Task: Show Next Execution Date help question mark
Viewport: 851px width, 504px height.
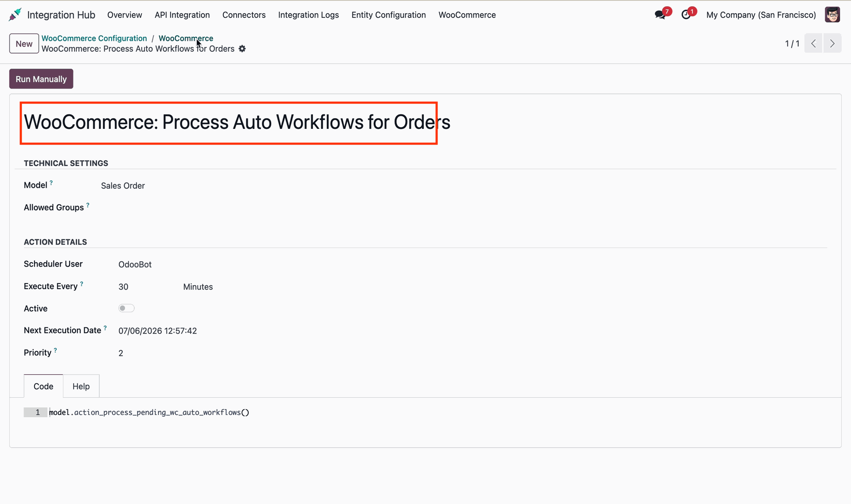Action: [105, 328]
